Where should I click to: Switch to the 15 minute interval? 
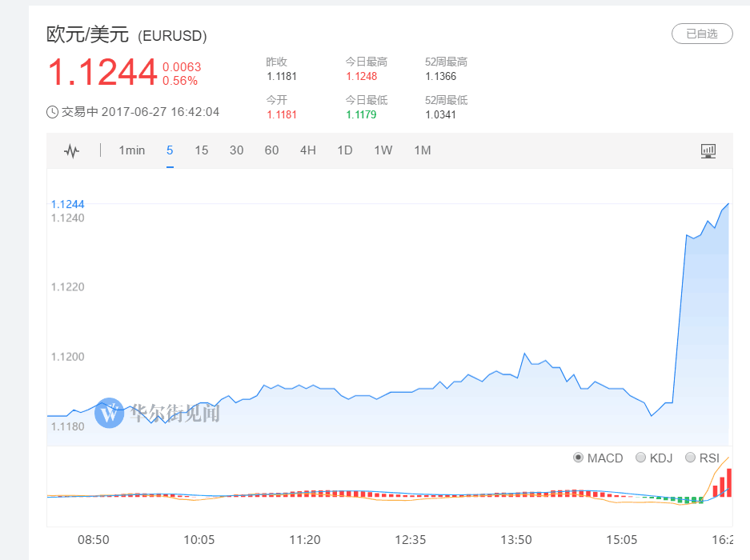202,150
